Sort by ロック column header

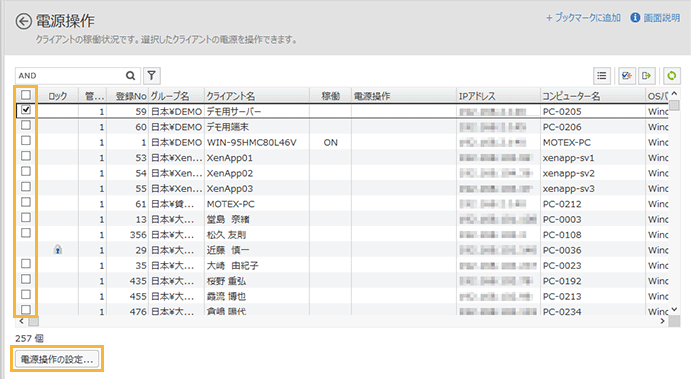tap(58, 96)
